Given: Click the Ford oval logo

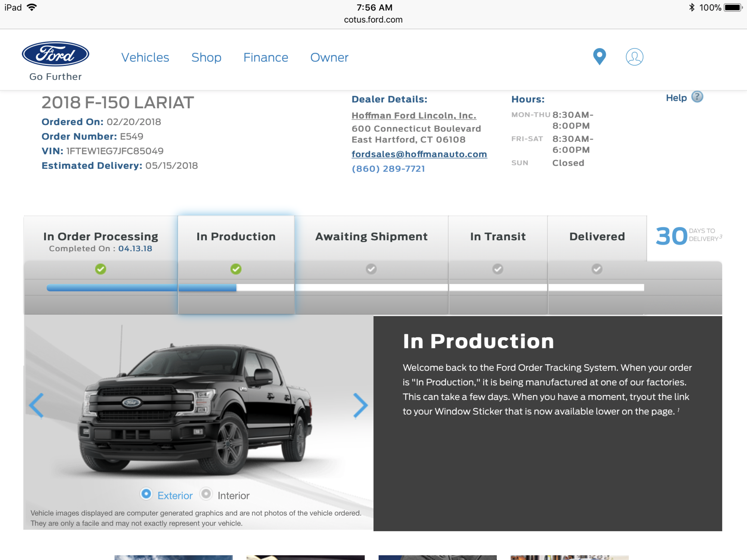Looking at the screenshot, I should coord(55,55).
